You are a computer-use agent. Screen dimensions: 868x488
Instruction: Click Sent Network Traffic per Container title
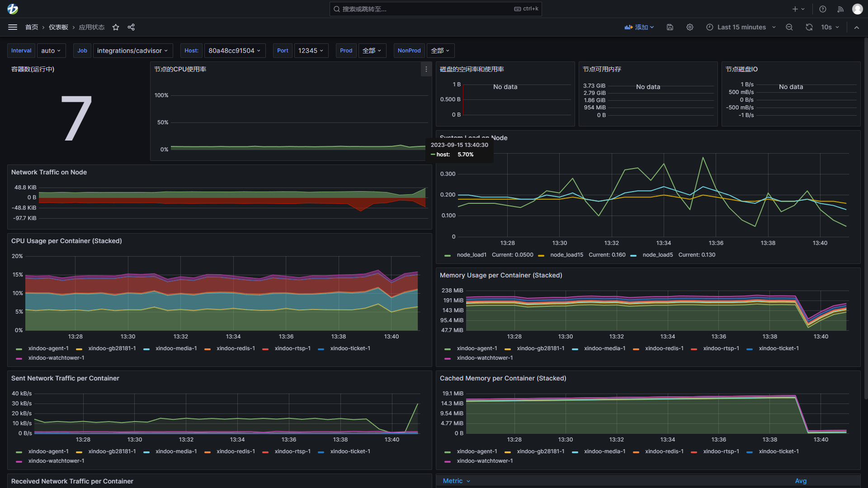65,378
